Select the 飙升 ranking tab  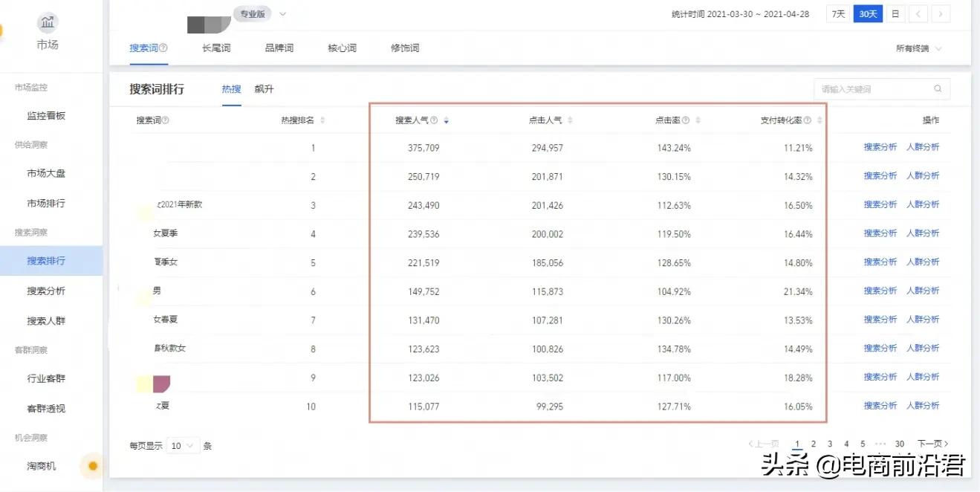click(x=265, y=88)
